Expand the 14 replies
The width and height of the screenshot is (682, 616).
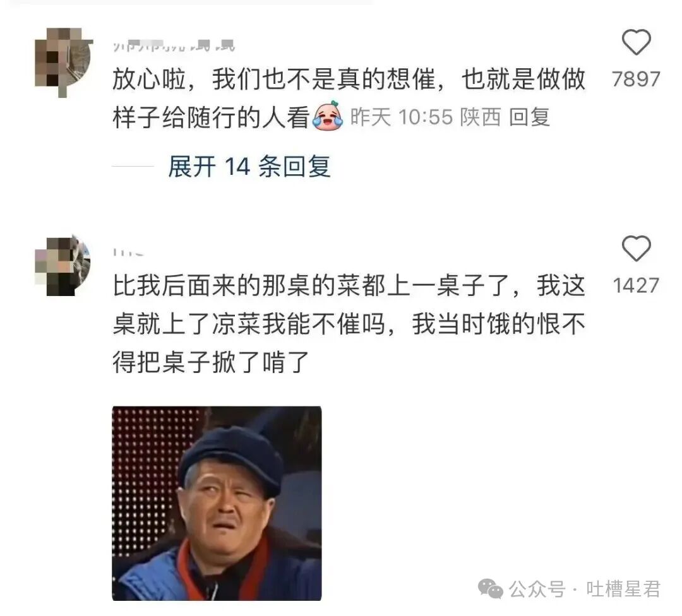pos(249,167)
